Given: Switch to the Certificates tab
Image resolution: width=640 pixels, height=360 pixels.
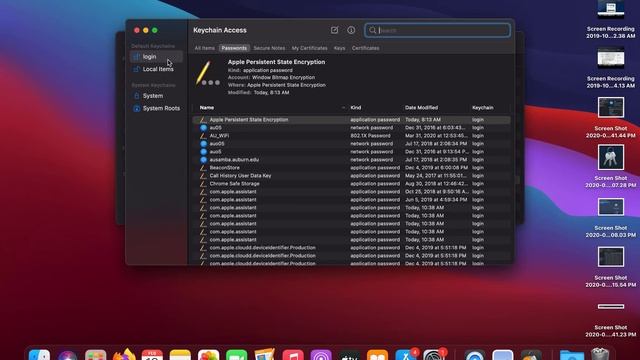Looking at the screenshot, I should click(365, 48).
